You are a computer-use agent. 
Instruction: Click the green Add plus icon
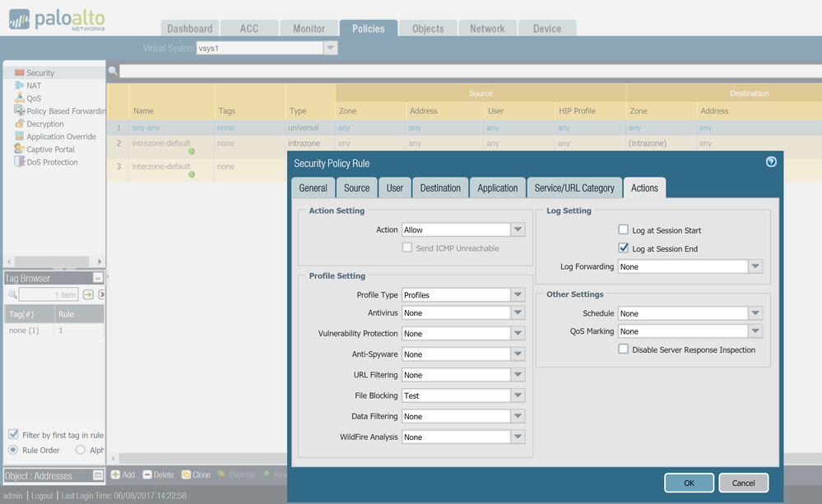point(116,474)
